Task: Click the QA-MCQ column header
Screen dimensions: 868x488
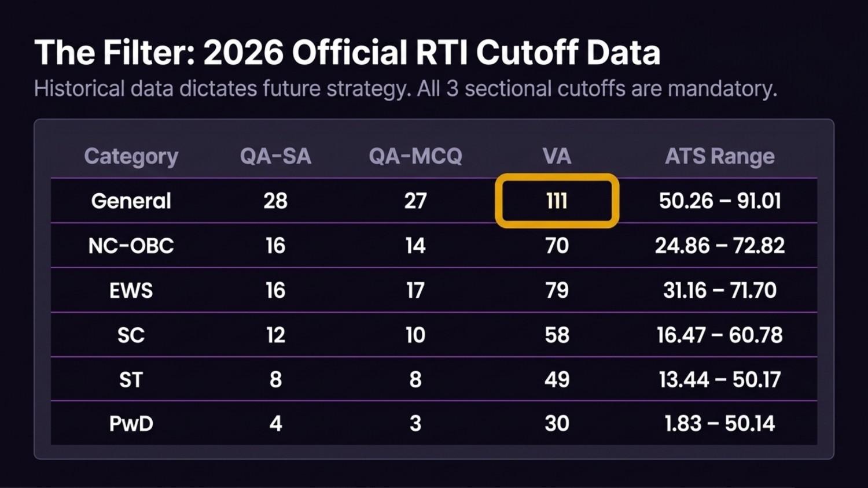Action: [x=415, y=156]
